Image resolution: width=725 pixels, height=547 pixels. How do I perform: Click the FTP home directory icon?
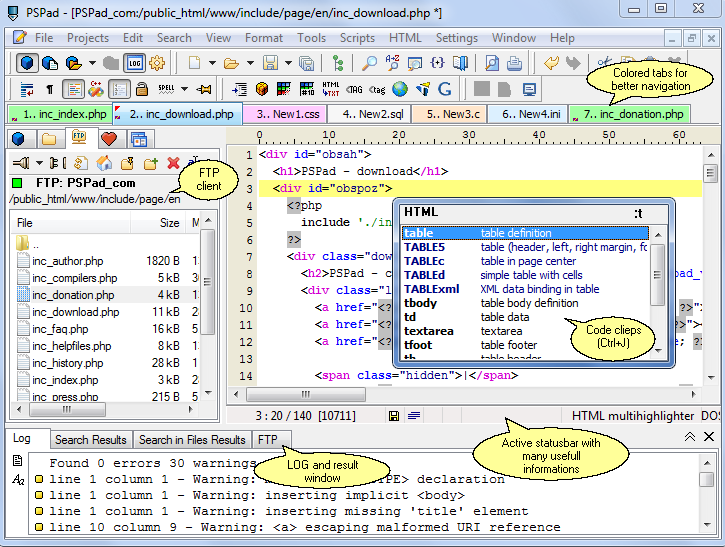pos(104,163)
